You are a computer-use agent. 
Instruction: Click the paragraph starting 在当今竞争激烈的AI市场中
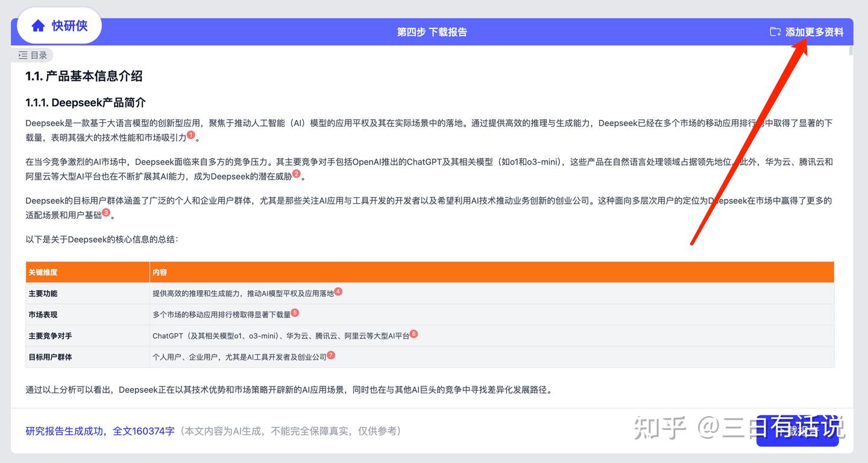[x=429, y=169]
